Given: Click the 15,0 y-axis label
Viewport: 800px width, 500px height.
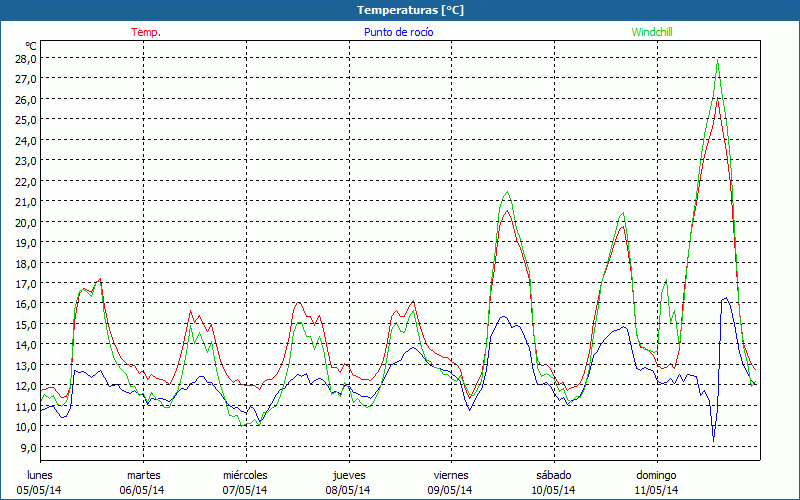Looking at the screenshot, I should [26, 324].
